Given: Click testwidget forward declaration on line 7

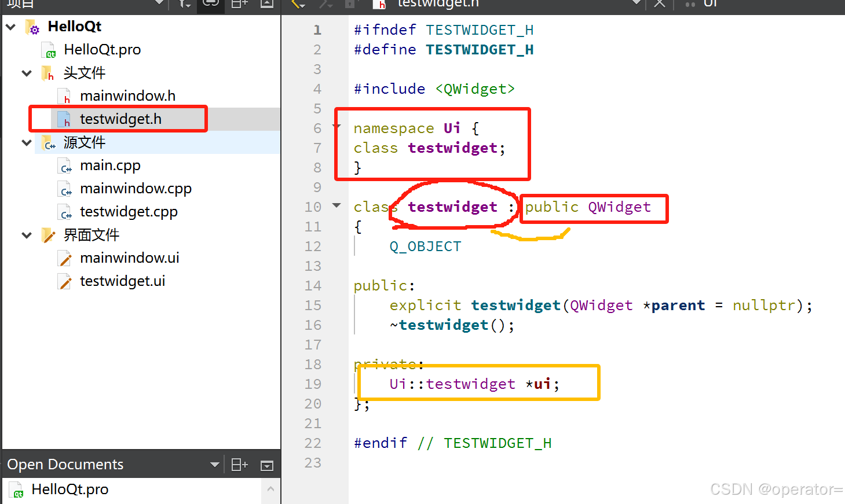Looking at the screenshot, I should pyautogui.click(x=452, y=148).
